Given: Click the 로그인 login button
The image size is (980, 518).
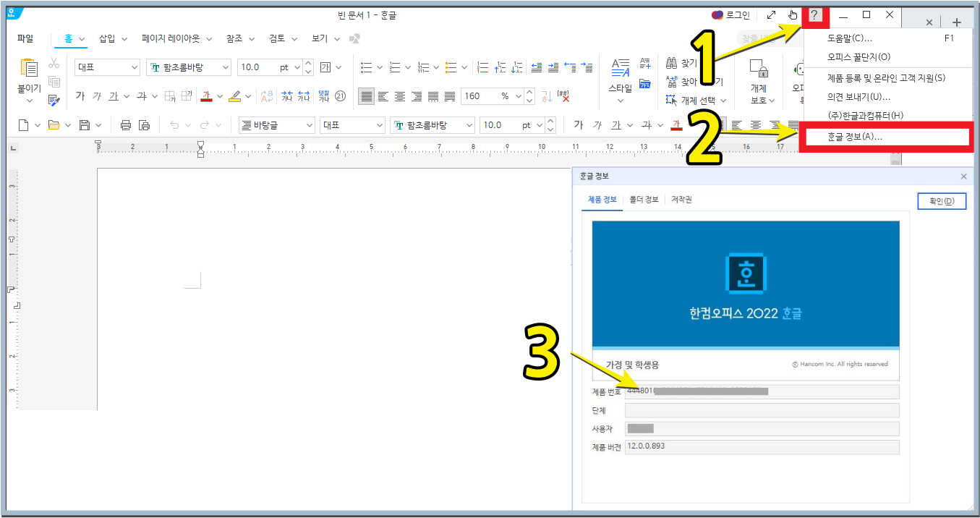Looking at the screenshot, I should [730, 14].
